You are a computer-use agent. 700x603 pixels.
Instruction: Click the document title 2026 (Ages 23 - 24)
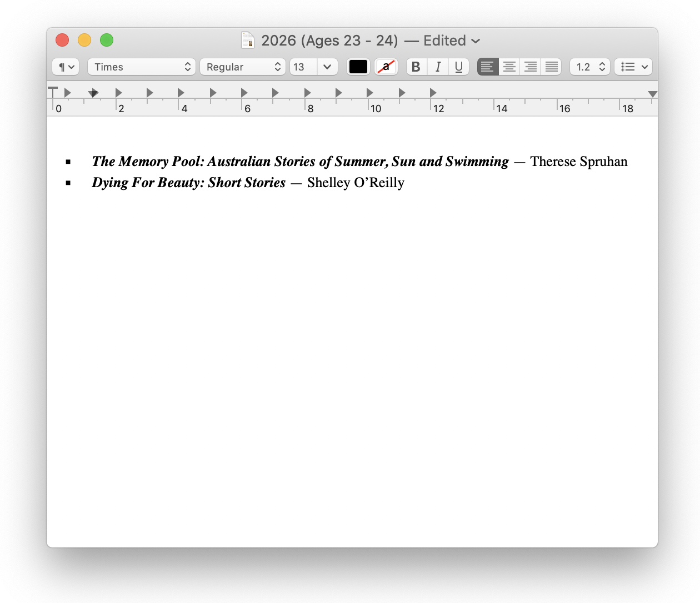click(x=329, y=41)
